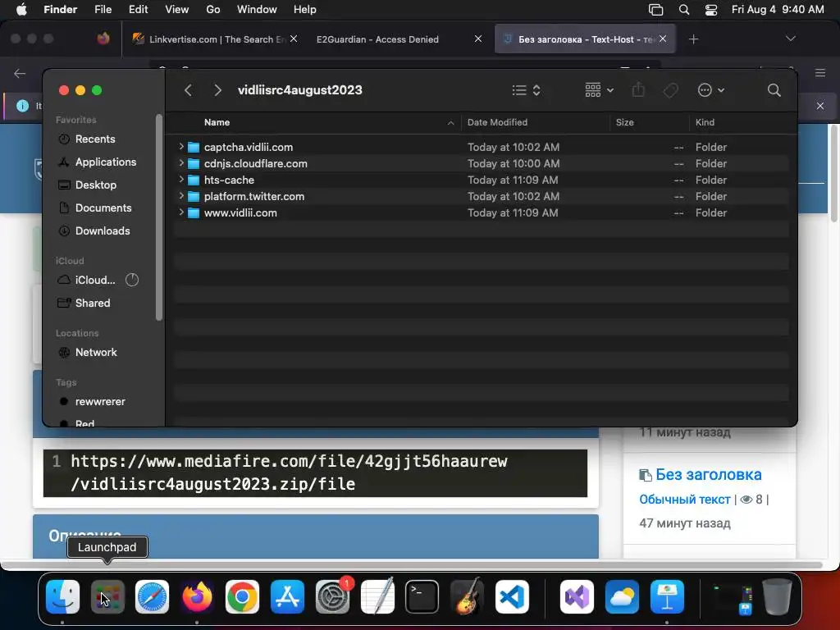Launch Visual Studio Code from the Dock
840x630 pixels.
click(x=512, y=596)
